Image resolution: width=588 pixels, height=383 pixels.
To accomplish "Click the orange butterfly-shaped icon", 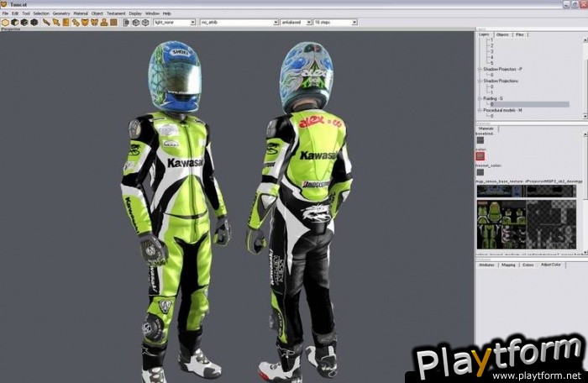I will pos(94,23).
